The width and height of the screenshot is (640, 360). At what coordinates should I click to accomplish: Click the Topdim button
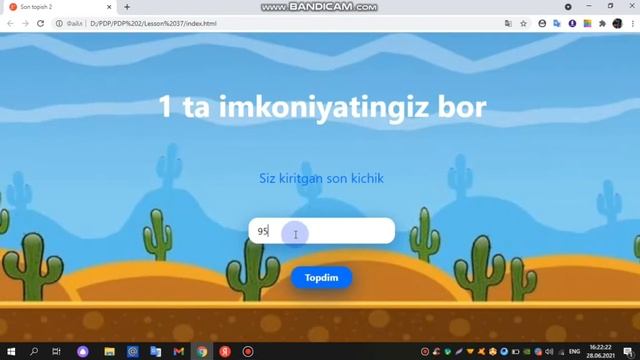tap(321, 278)
